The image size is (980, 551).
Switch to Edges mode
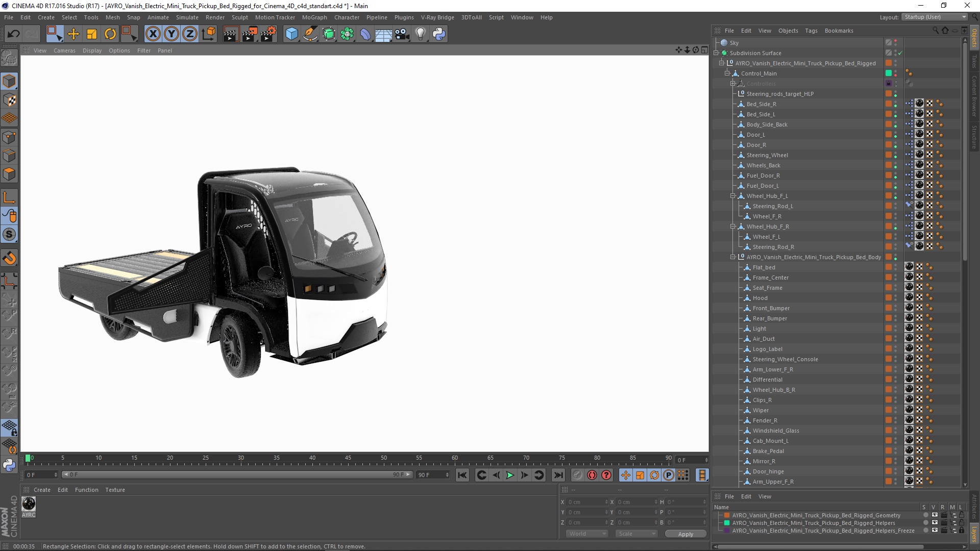[9, 156]
